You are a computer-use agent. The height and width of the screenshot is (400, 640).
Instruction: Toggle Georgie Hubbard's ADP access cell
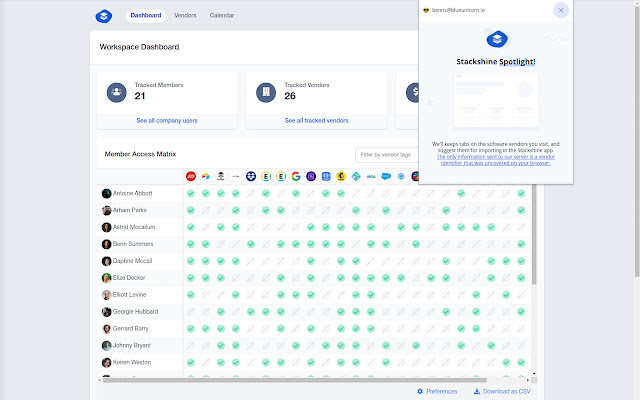pyautogui.click(x=191, y=312)
